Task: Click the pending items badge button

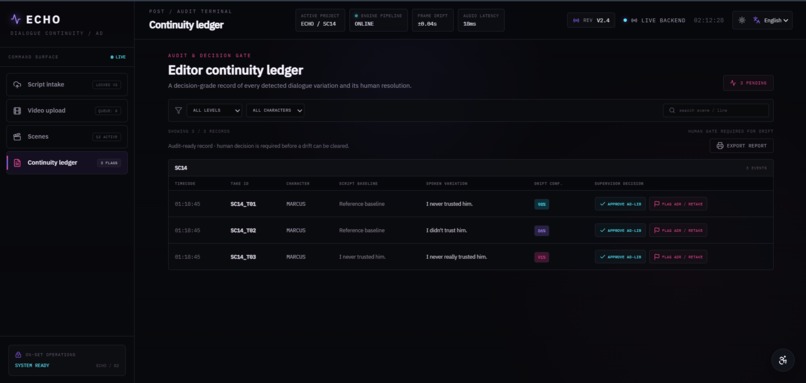Action: [x=748, y=83]
